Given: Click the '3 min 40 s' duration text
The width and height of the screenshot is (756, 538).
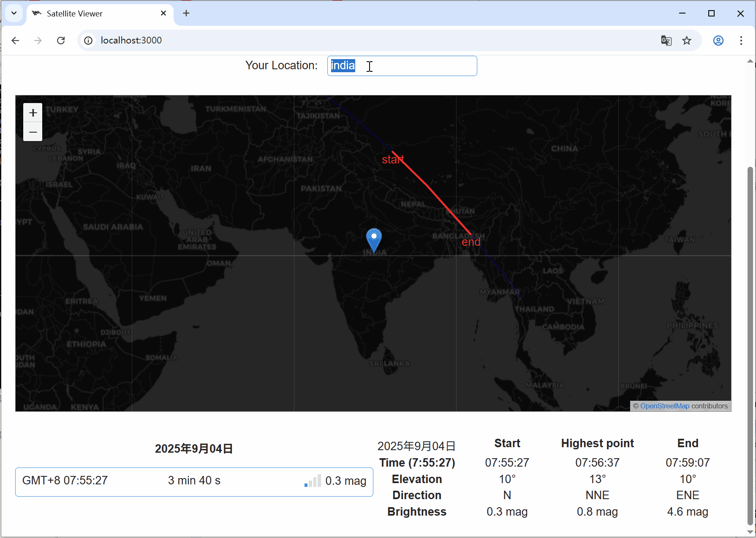Looking at the screenshot, I should point(194,481).
